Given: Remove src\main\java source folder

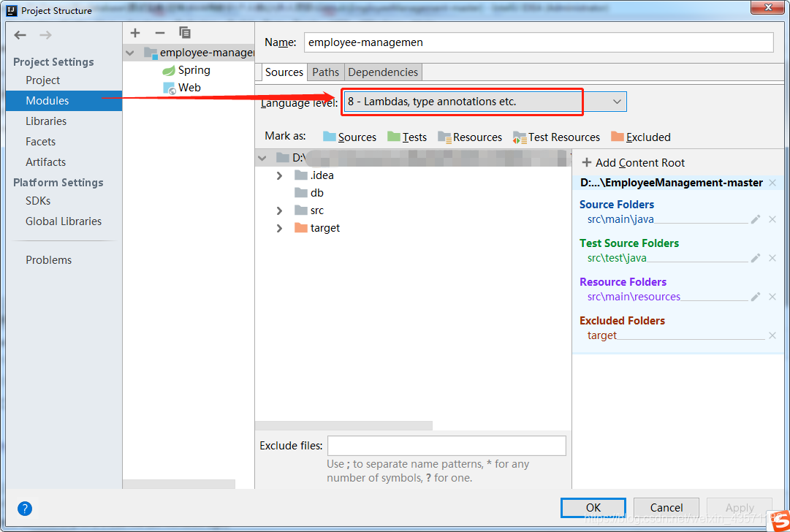Looking at the screenshot, I should tap(772, 219).
